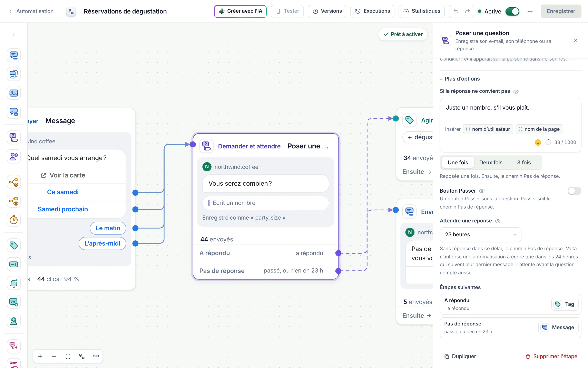Toggle the Active automation switch
Image resolution: width=588 pixels, height=368 pixels.
tap(512, 11)
